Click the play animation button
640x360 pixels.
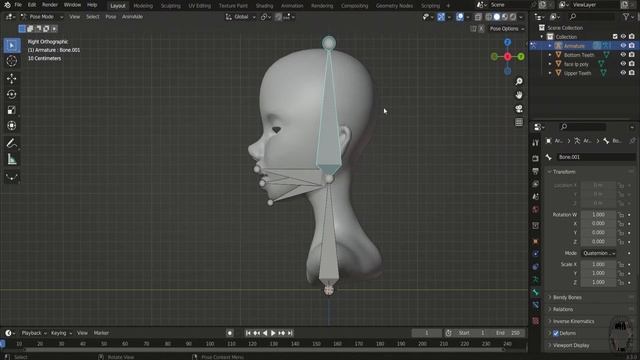[273, 333]
